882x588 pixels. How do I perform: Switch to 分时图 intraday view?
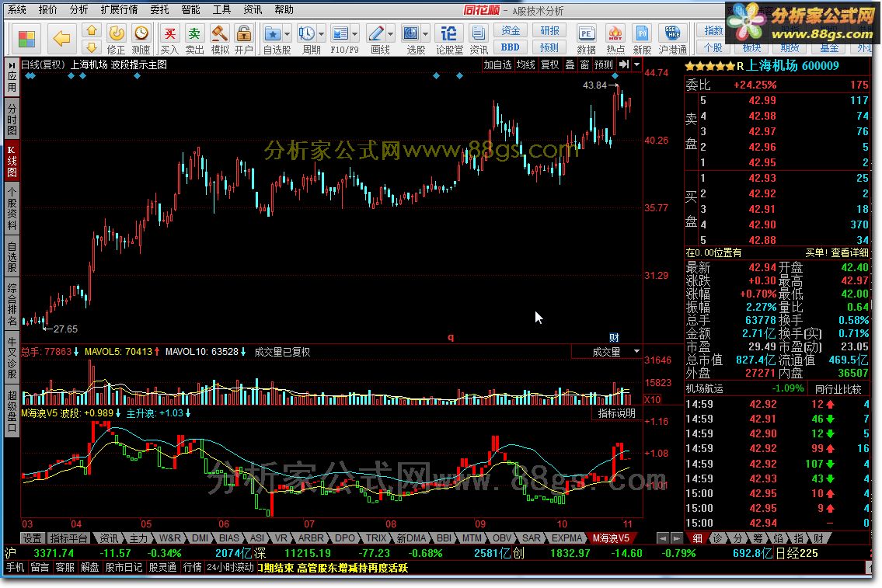[x=12, y=119]
